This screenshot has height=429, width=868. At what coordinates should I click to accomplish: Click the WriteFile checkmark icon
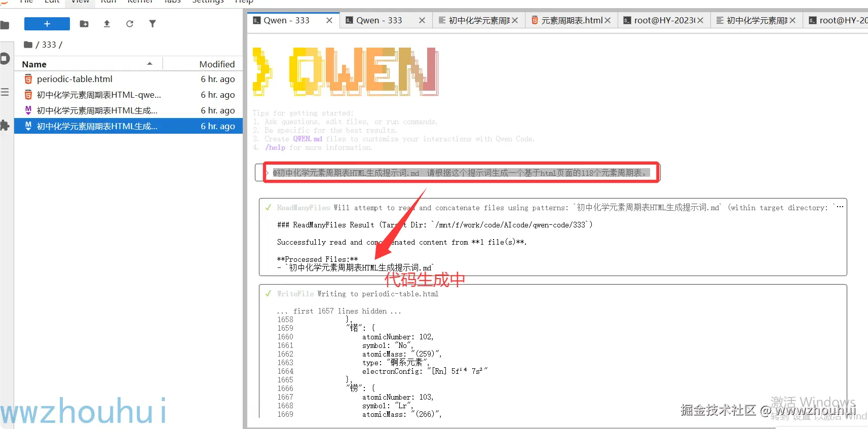pos(268,293)
